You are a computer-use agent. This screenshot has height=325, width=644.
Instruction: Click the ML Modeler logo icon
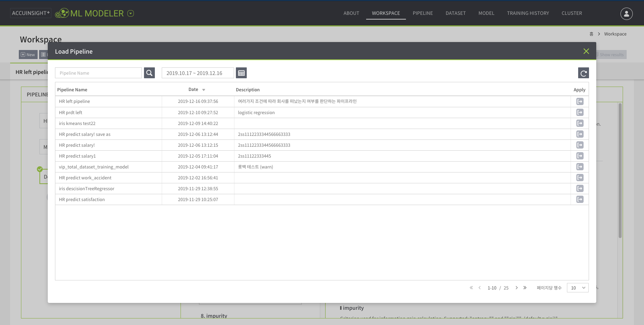click(62, 13)
